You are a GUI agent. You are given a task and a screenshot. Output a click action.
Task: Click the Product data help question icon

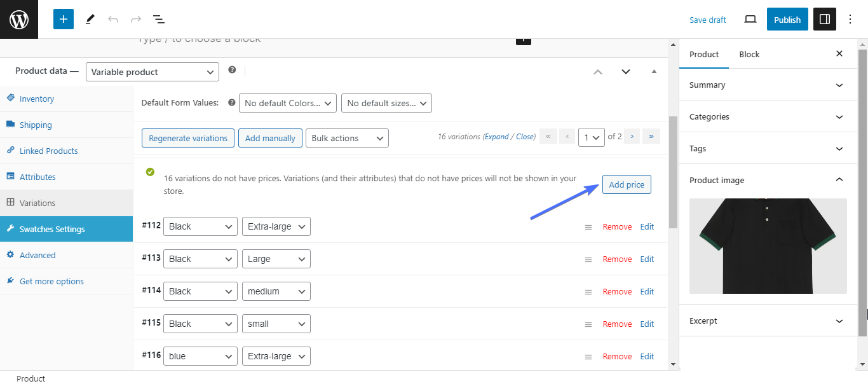click(x=232, y=70)
